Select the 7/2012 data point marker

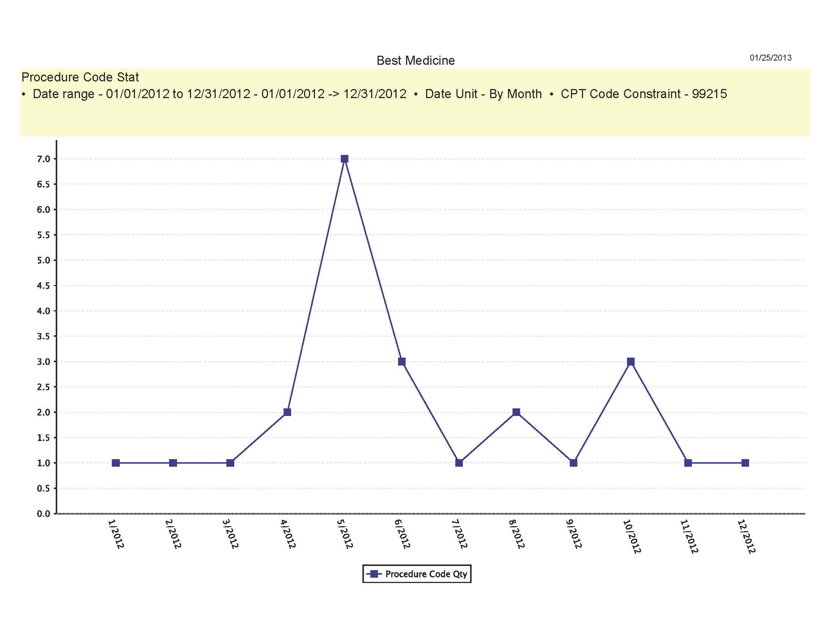tap(459, 463)
